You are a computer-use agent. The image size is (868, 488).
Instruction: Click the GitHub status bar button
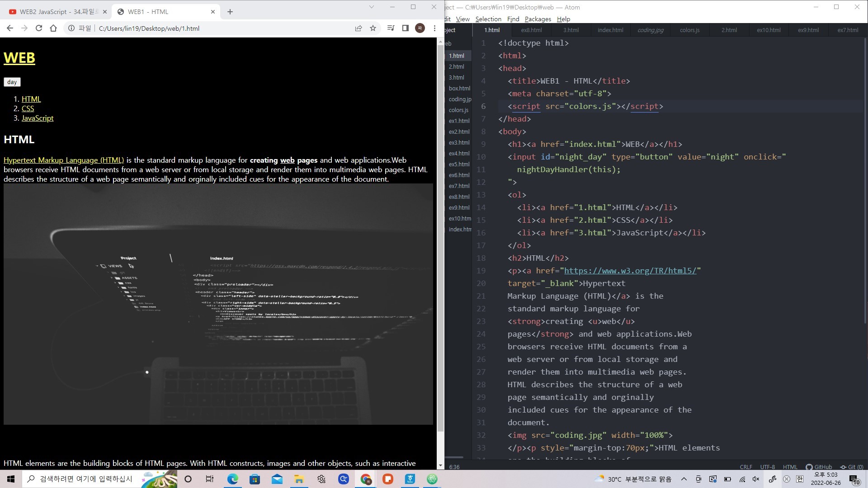(x=819, y=467)
